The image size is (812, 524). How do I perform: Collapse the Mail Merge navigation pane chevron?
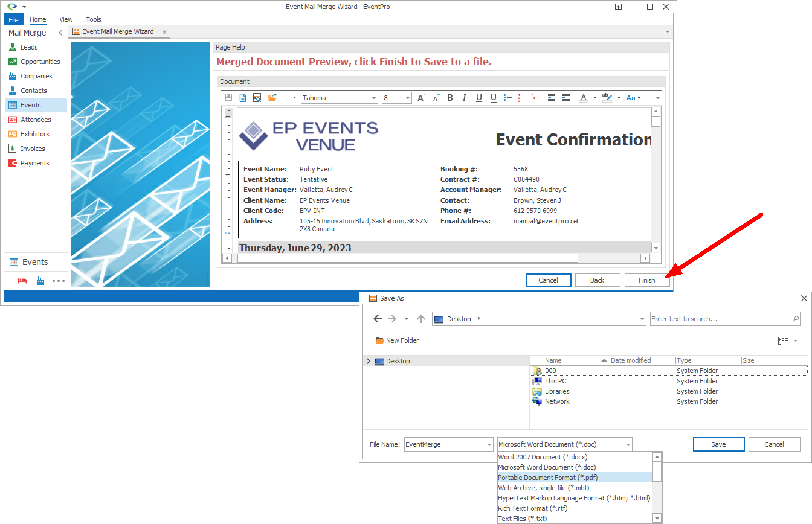[60, 33]
